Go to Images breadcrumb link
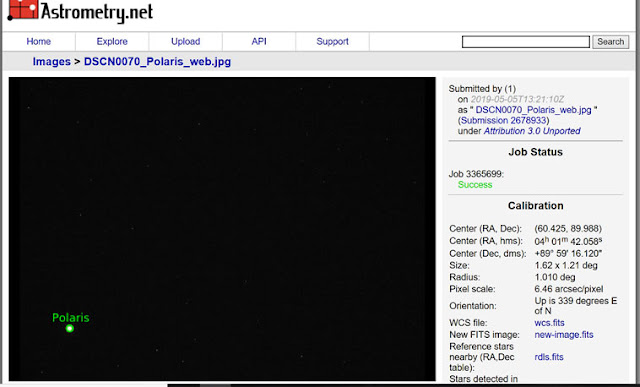 [52, 62]
